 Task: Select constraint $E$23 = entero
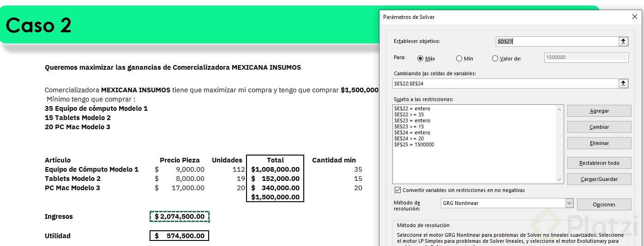pyautogui.click(x=412, y=120)
